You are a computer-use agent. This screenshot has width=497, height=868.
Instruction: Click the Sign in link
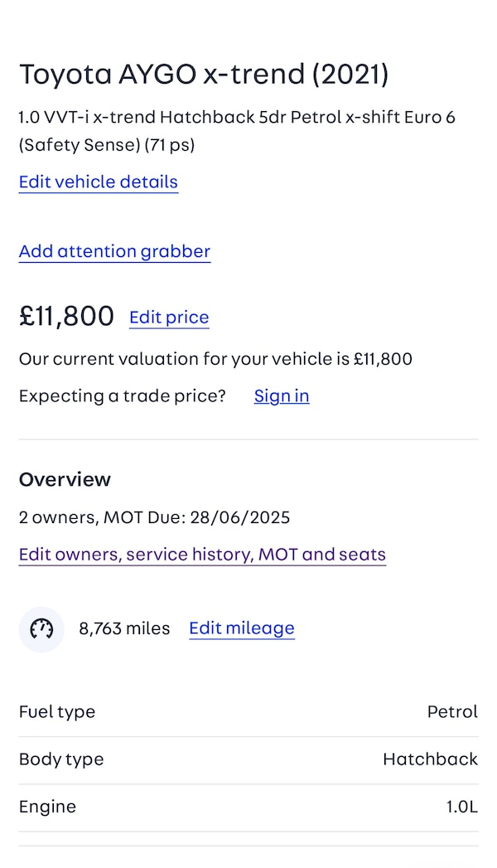pos(282,395)
